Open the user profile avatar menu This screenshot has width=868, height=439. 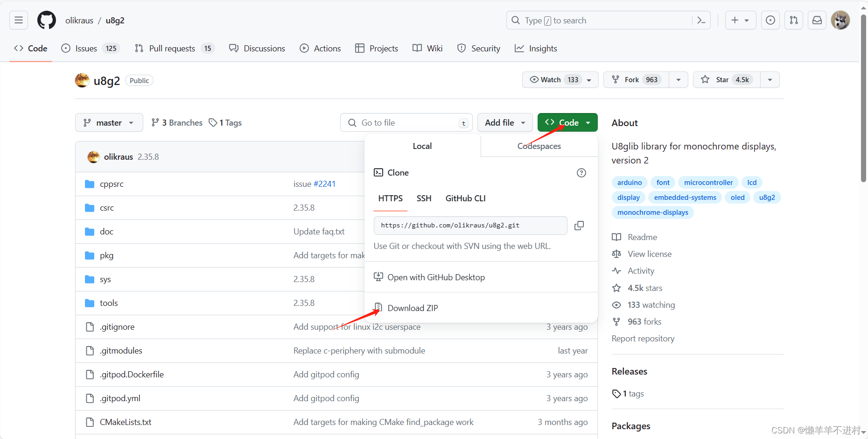point(840,20)
